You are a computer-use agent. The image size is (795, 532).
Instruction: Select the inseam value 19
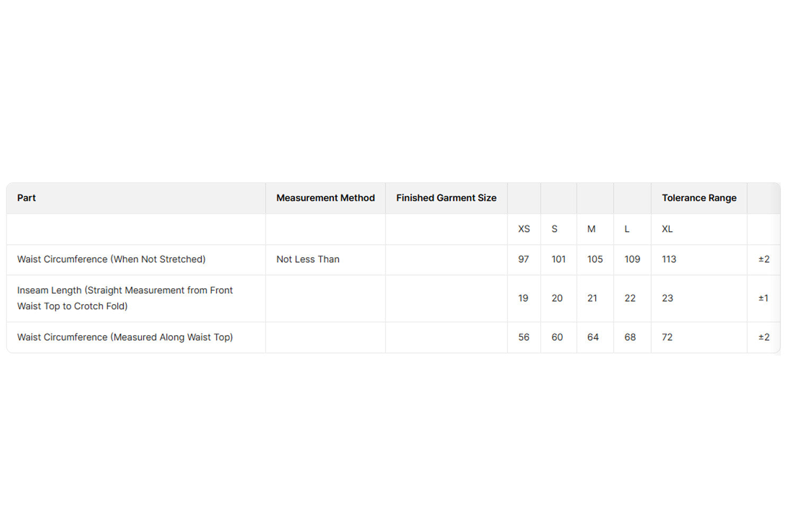tap(523, 298)
